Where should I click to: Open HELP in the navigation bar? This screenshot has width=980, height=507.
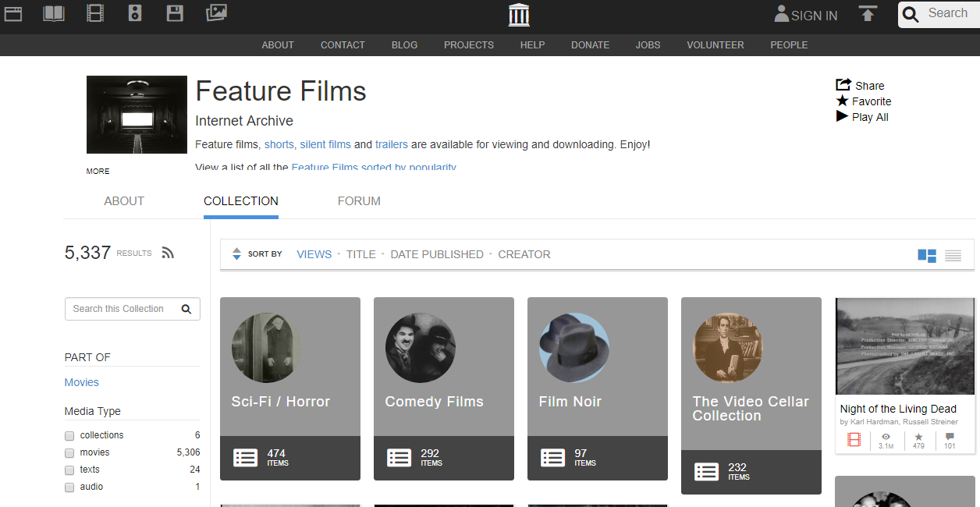(x=532, y=44)
